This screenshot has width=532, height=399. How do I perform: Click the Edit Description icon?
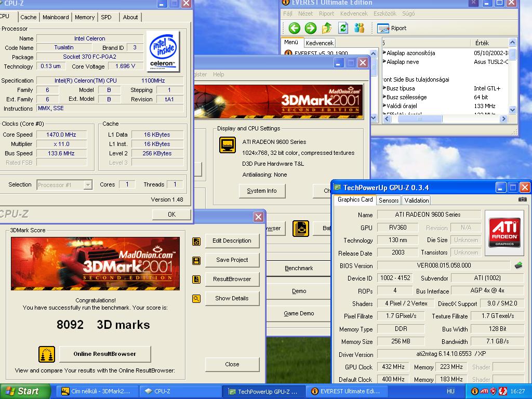[x=196, y=241]
